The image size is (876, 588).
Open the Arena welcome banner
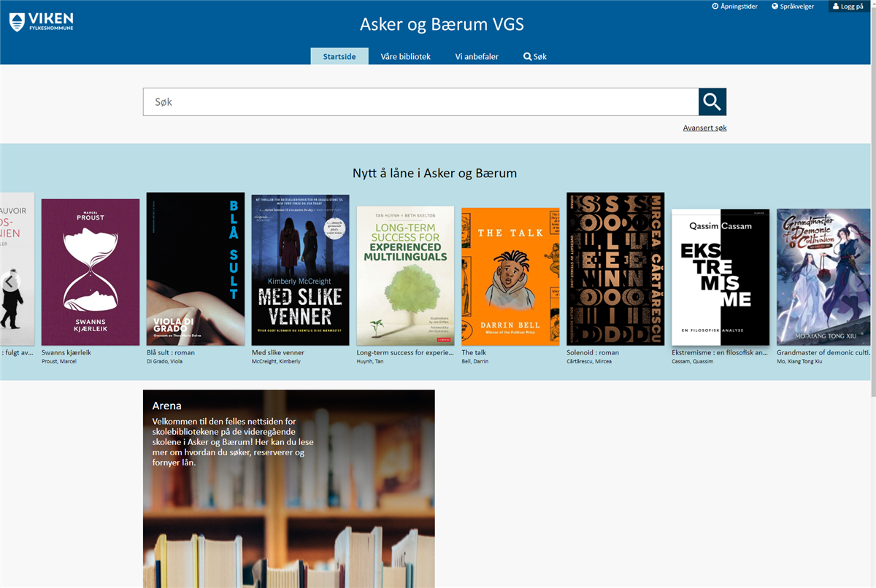click(x=288, y=488)
